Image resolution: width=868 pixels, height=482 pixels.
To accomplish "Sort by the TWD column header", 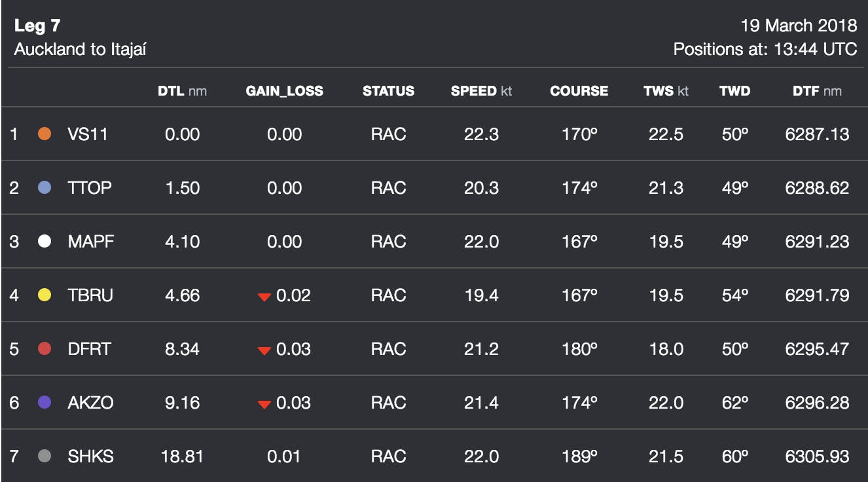I will [x=734, y=91].
